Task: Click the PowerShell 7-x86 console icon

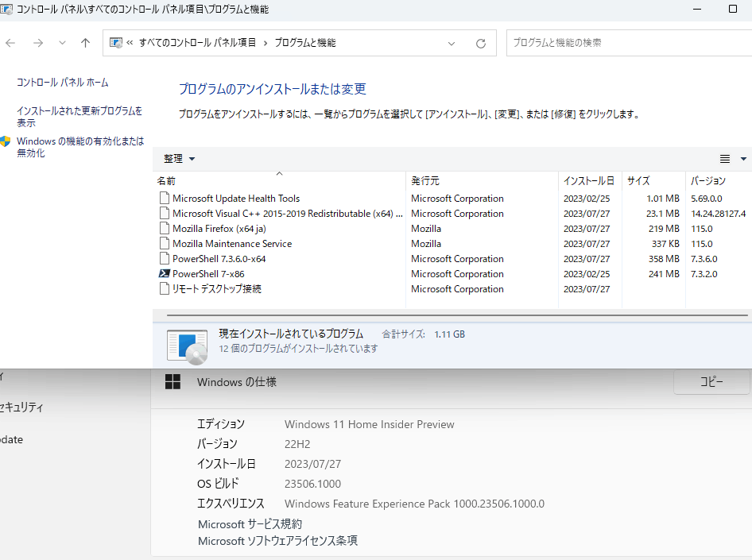Action: coord(164,273)
